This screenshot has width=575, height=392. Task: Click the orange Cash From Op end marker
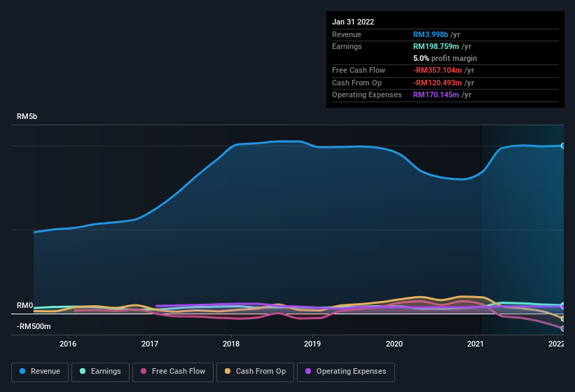tap(563, 318)
